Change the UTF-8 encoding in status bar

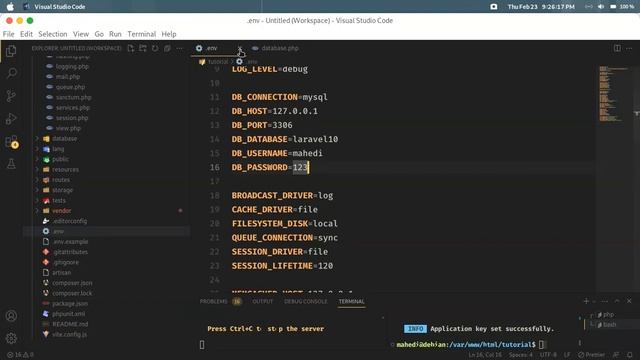click(548, 355)
